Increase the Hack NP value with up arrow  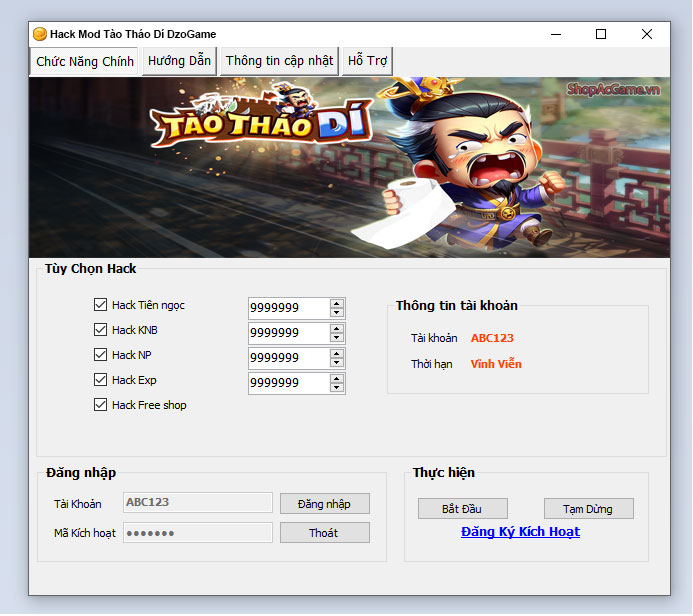coord(337,354)
